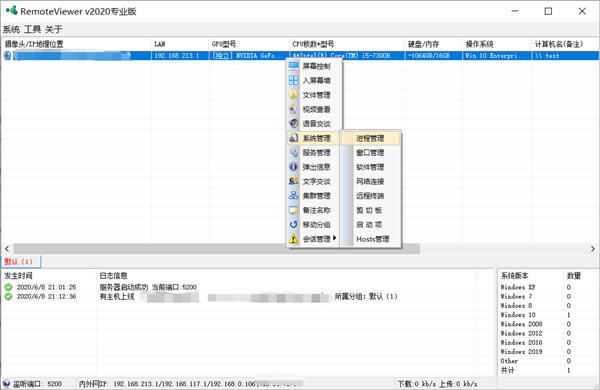Click 监听端口: 5200 in the status bar
The height and width of the screenshot is (390, 600).
[38, 383]
